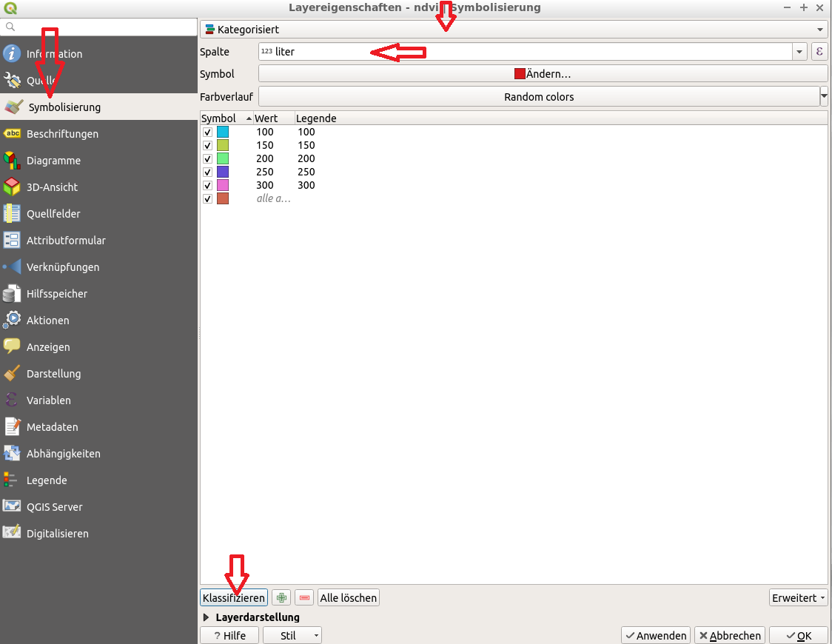Open the Erweitert dropdown menu
The height and width of the screenshot is (644, 832).
(798, 597)
